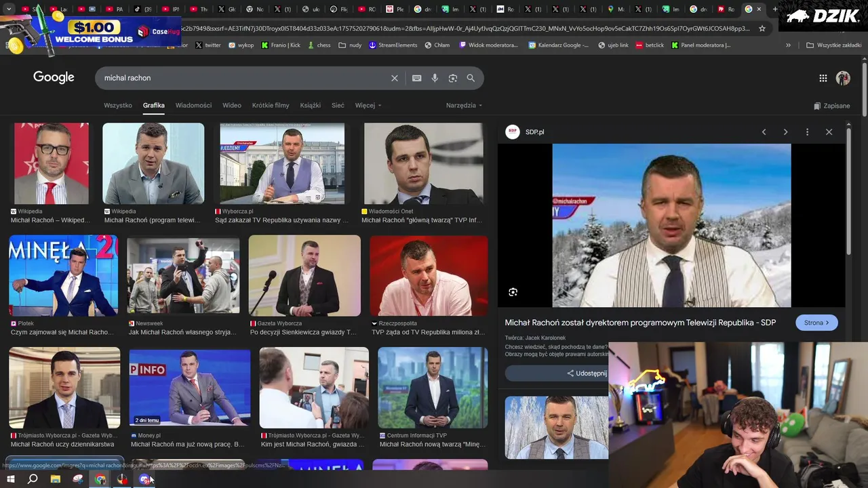The height and width of the screenshot is (488, 868).
Task: Open the Plotek Minęła 20 thumbnail
Action: pyautogui.click(x=63, y=275)
